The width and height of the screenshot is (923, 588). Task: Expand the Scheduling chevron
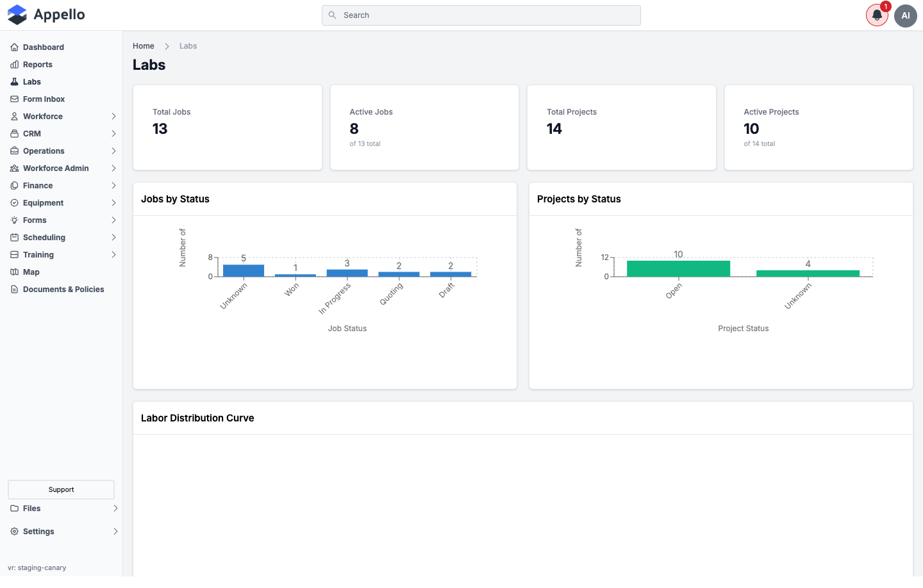[x=113, y=238]
